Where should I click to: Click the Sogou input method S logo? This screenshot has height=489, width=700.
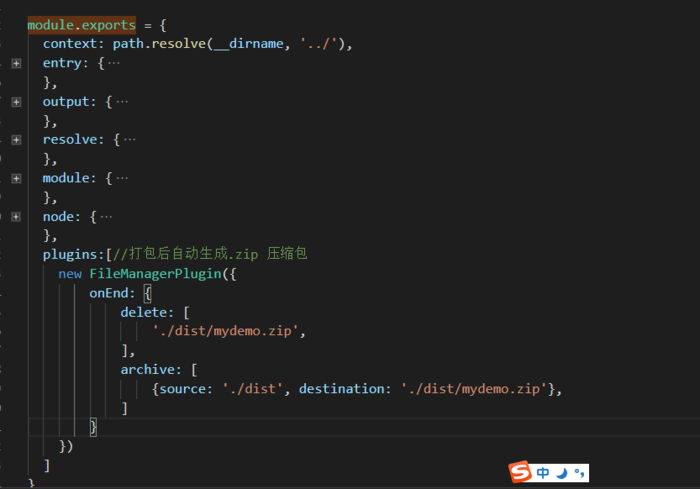(x=520, y=472)
